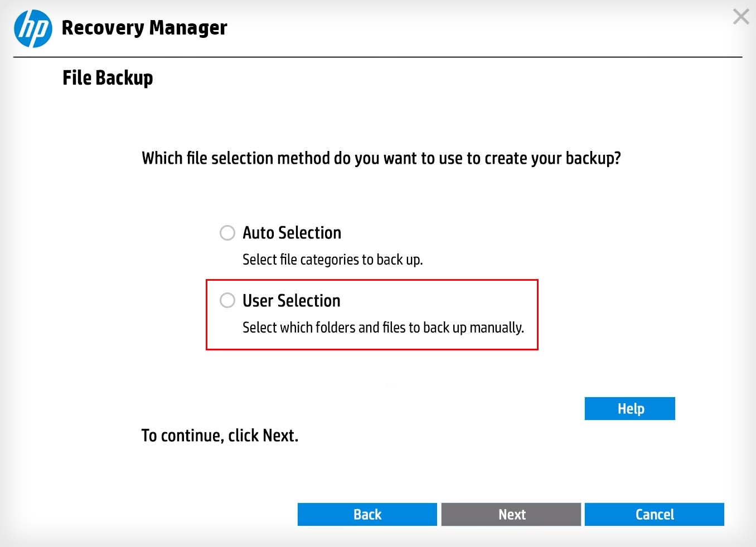Click 'Select file categories to back up.' text

(333, 260)
